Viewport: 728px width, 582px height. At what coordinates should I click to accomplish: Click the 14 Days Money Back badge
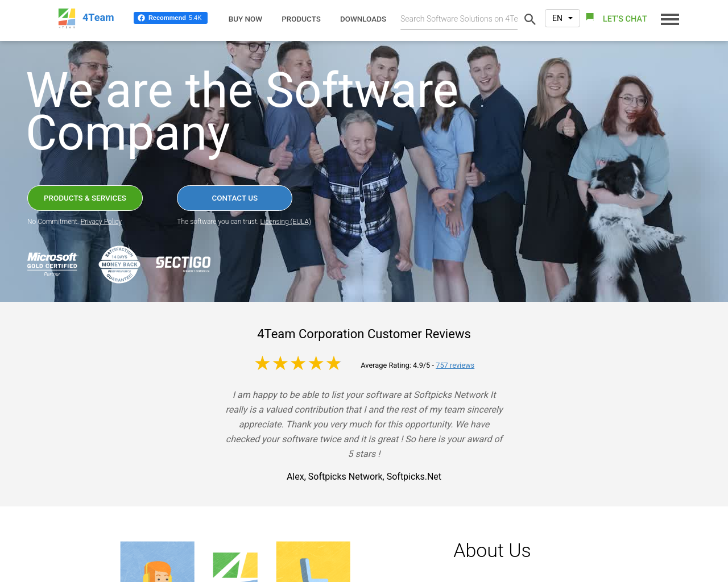(x=119, y=264)
